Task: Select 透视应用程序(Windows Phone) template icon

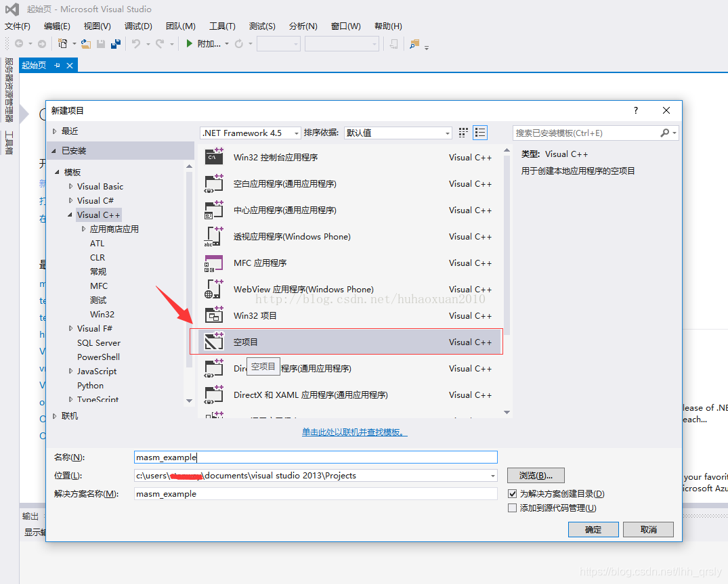Action: [x=214, y=237]
